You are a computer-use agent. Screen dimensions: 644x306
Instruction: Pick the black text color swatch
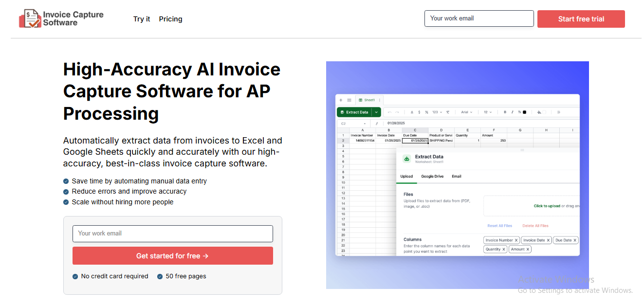point(524,112)
